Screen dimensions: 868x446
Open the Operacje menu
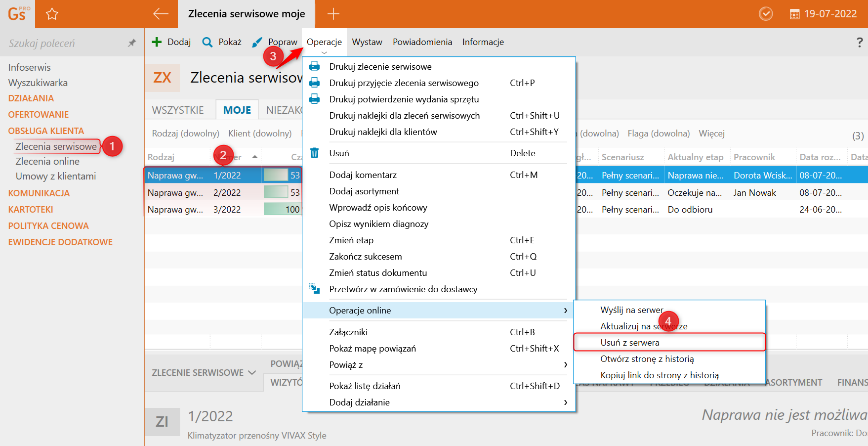click(x=324, y=42)
